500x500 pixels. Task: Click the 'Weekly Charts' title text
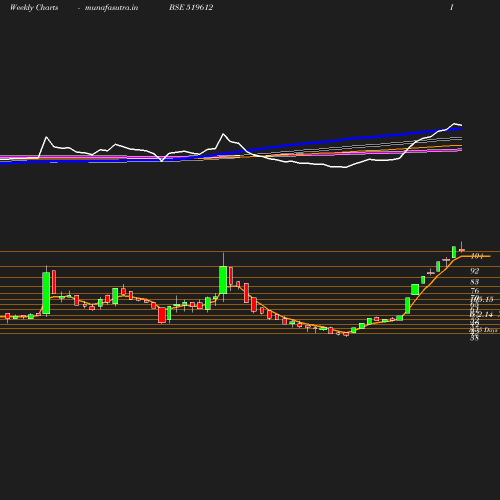pyautogui.click(x=34, y=8)
